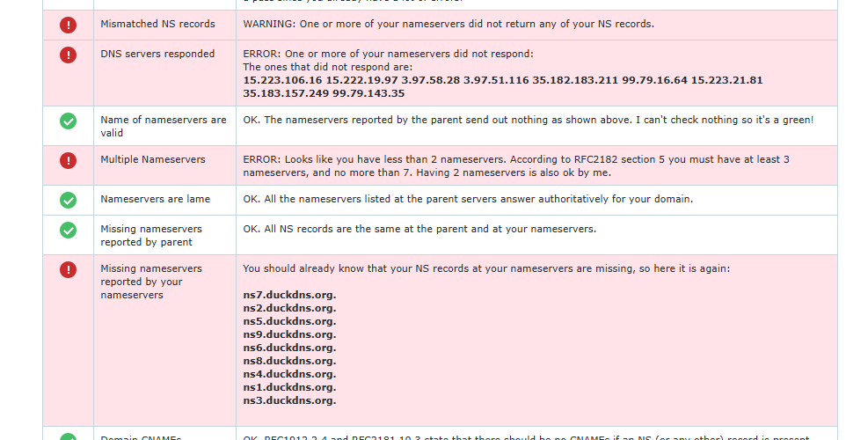Screen dimensions: 868x440
Task: Select the ns2.duckdns.org. entry
Action: coord(289,308)
